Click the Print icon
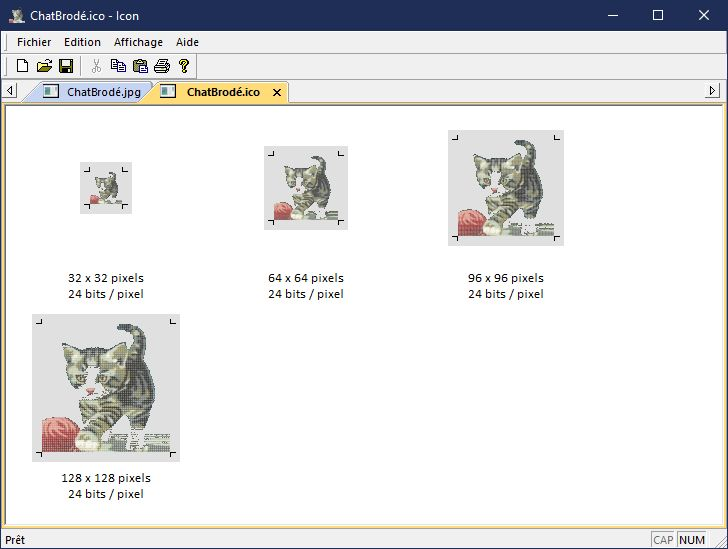 point(162,66)
